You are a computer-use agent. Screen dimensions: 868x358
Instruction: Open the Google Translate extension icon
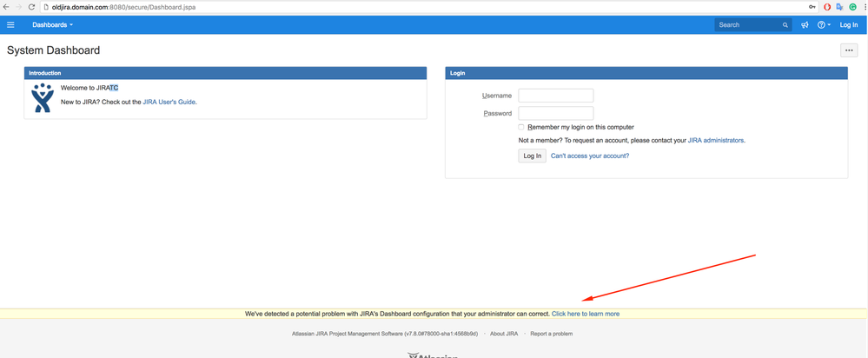click(839, 8)
